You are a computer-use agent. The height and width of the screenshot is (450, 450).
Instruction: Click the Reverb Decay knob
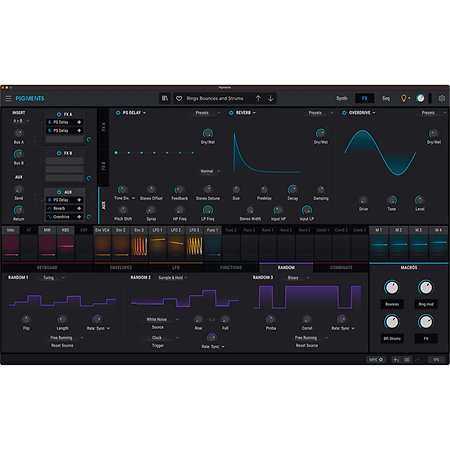click(292, 189)
